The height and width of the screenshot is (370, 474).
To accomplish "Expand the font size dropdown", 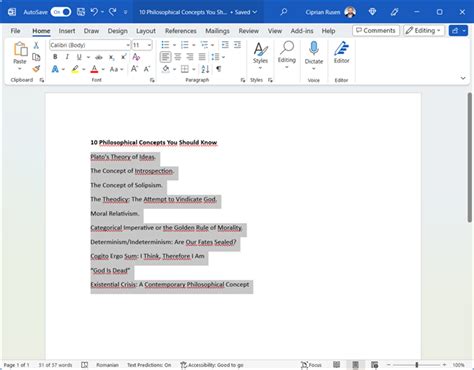I will point(149,45).
